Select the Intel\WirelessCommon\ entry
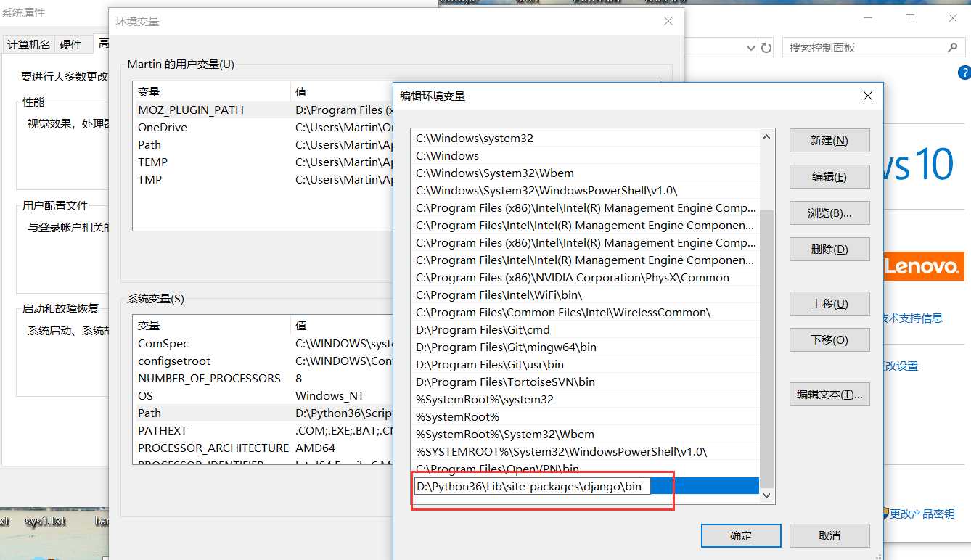The width and height of the screenshot is (971, 560). click(585, 312)
